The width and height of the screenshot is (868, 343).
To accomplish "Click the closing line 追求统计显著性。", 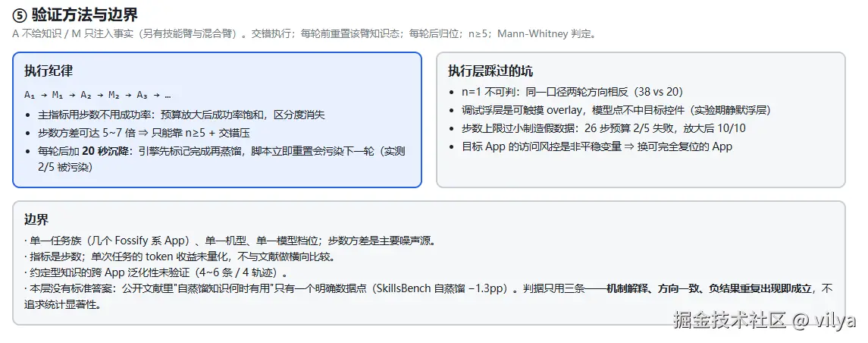I will click(63, 305).
